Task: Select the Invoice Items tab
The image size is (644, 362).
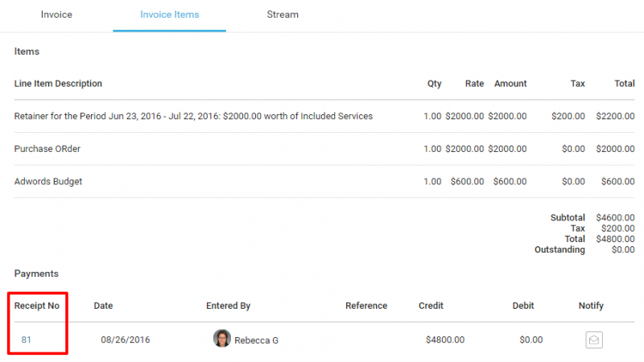Action: (169, 14)
